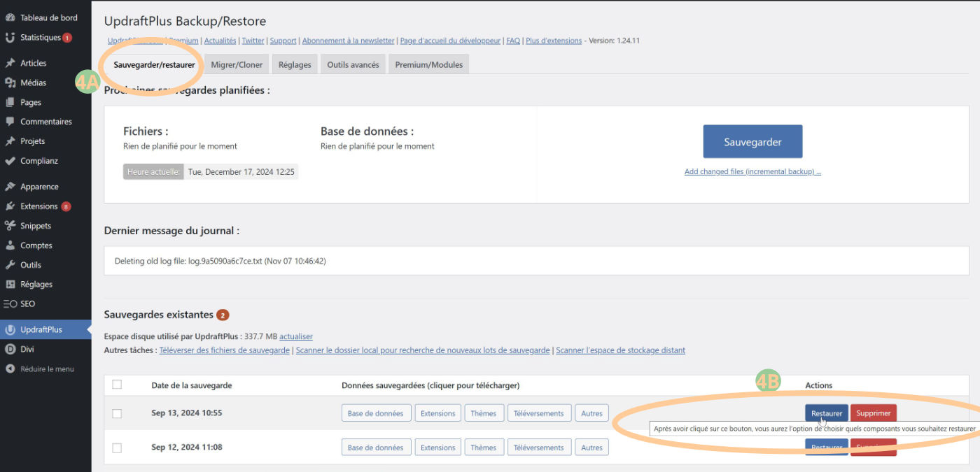Click the Plus d'extensions link
Viewport: 980px width, 472px height.
[x=554, y=41]
